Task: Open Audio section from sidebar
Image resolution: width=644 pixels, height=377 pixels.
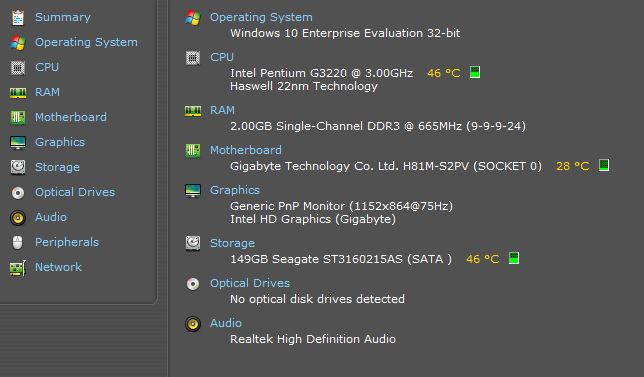Action: point(51,217)
